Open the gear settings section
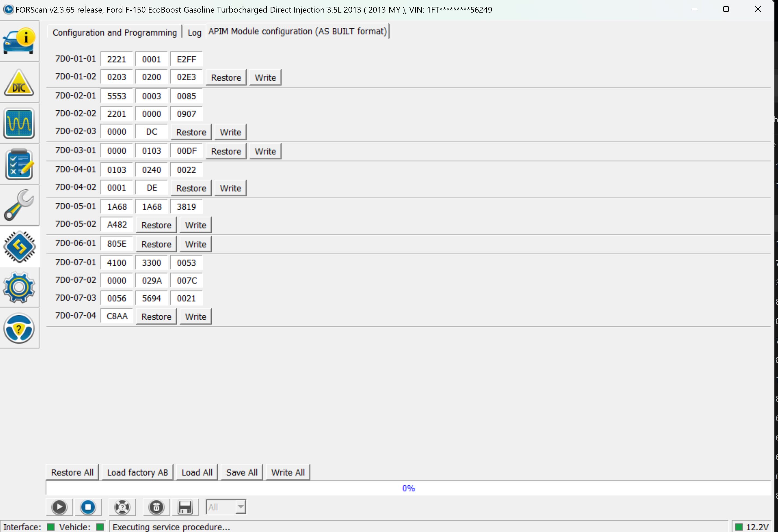 coord(19,287)
